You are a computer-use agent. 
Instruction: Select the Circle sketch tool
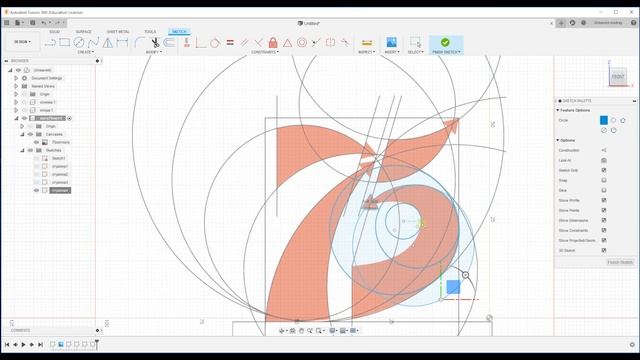point(79,42)
